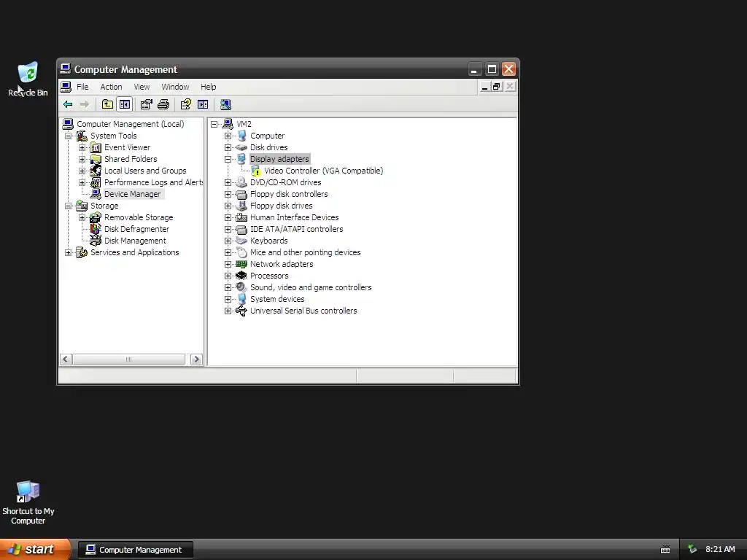Select Device Manager in console tree

point(133,194)
